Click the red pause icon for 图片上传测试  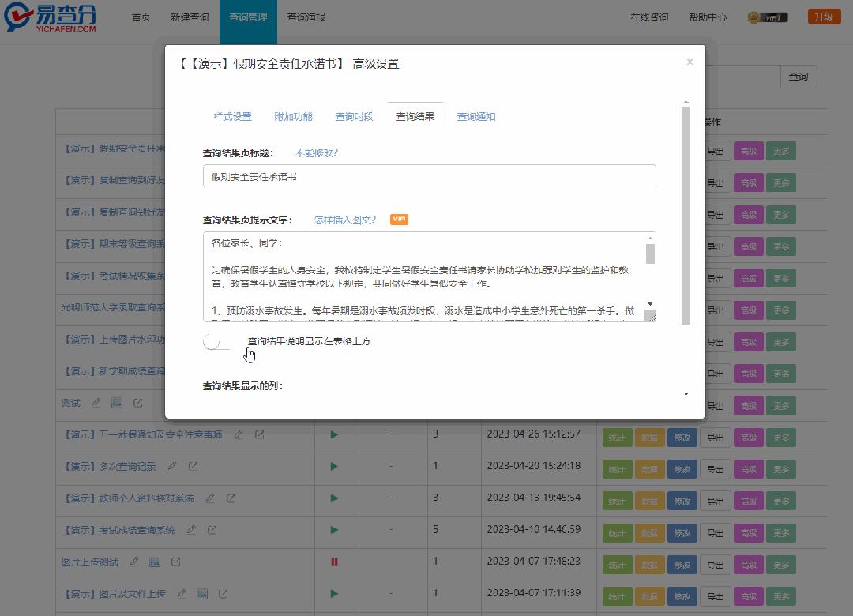(x=334, y=562)
